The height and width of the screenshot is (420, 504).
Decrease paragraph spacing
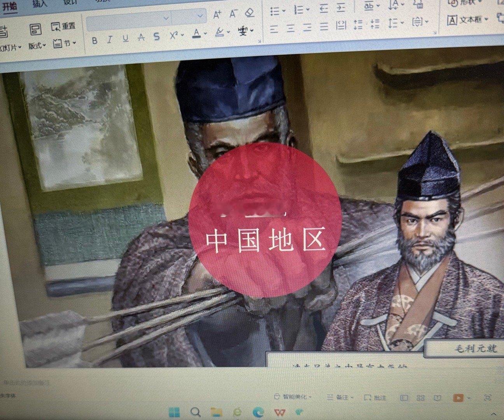coord(375,24)
